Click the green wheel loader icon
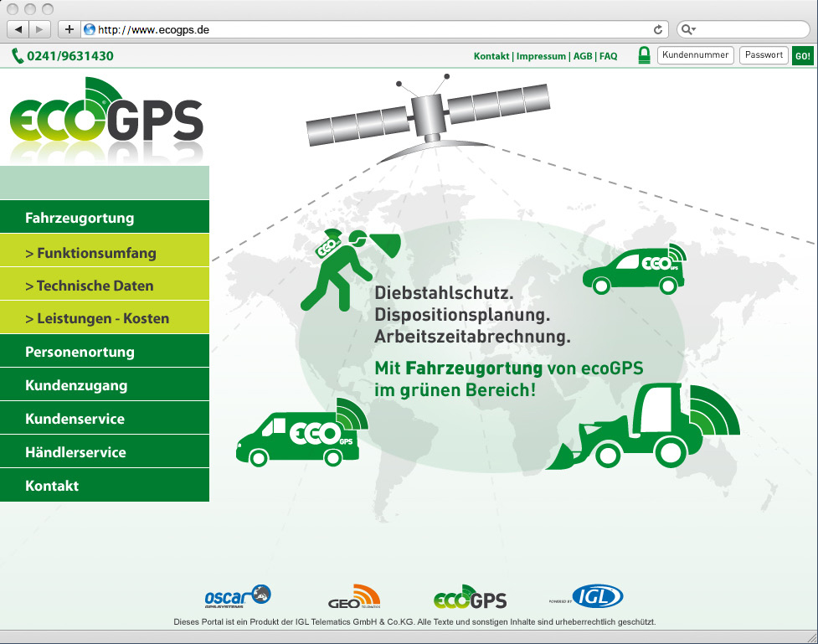Screen dimensions: 818x644 click(x=643, y=427)
